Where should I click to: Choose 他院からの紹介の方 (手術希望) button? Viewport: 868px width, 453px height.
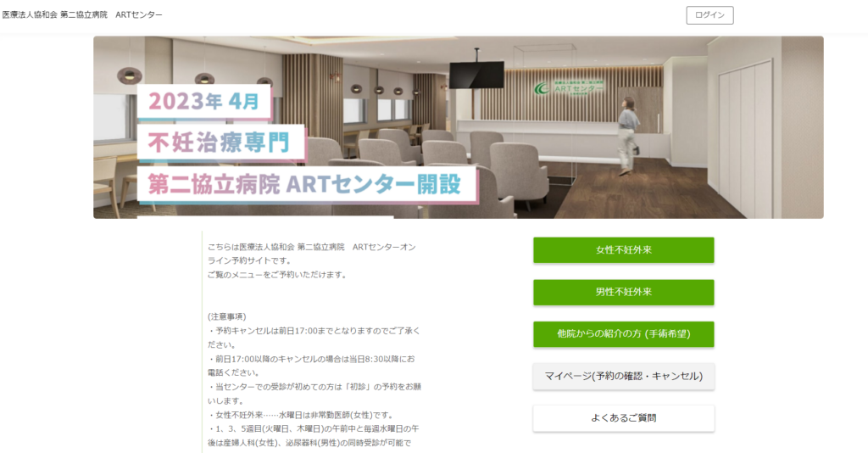tap(623, 334)
